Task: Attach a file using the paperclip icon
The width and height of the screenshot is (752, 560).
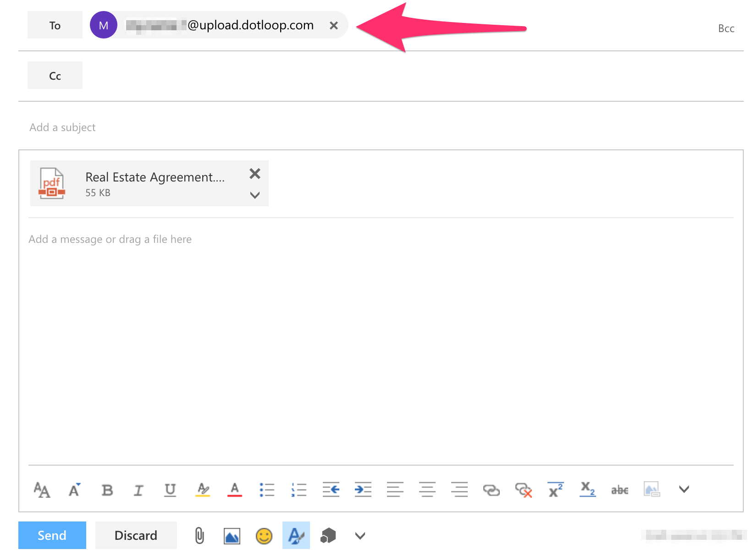Action: (x=199, y=535)
